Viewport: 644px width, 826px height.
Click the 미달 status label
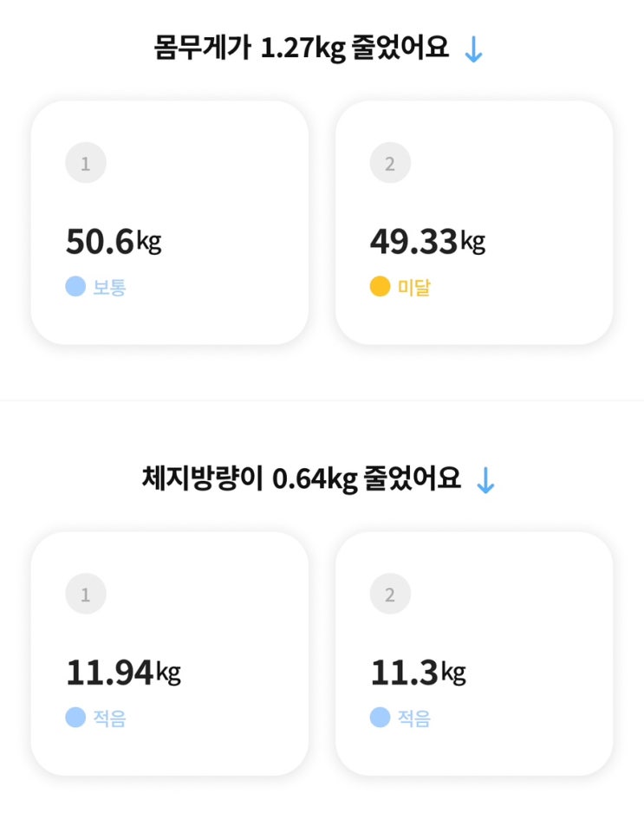click(413, 287)
